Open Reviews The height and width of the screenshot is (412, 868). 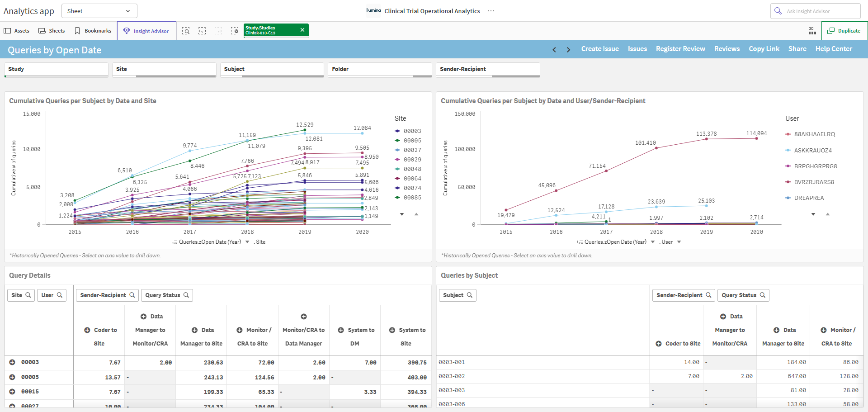[727, 49]
